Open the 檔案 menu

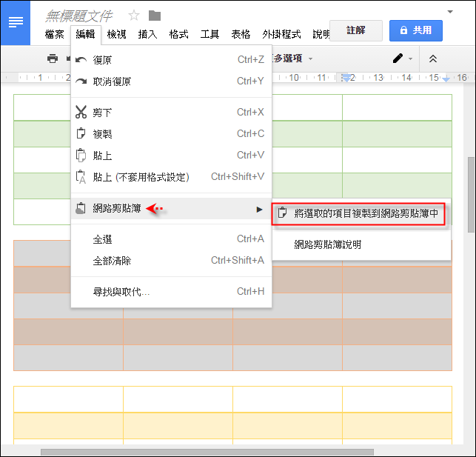[55, 34]
